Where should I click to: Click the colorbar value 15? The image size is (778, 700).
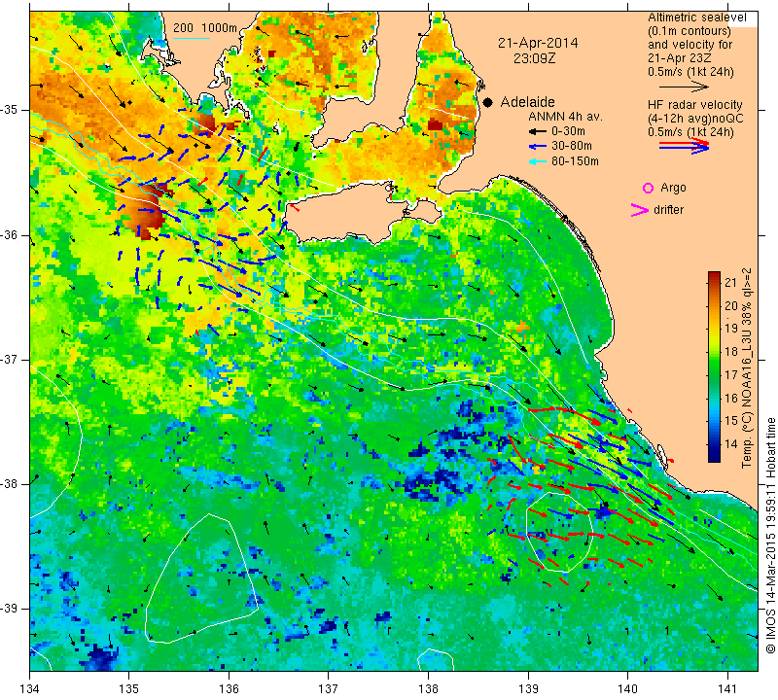(731, 421)
